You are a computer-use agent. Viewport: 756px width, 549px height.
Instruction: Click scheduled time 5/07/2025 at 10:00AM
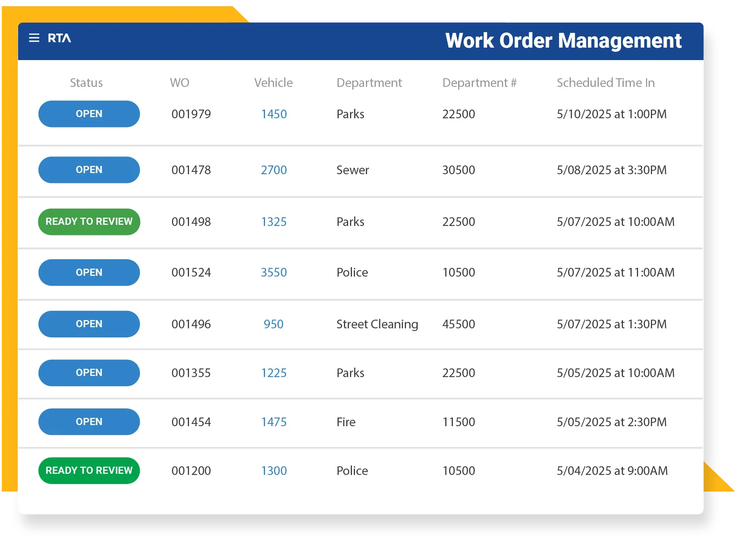[616, 222]
